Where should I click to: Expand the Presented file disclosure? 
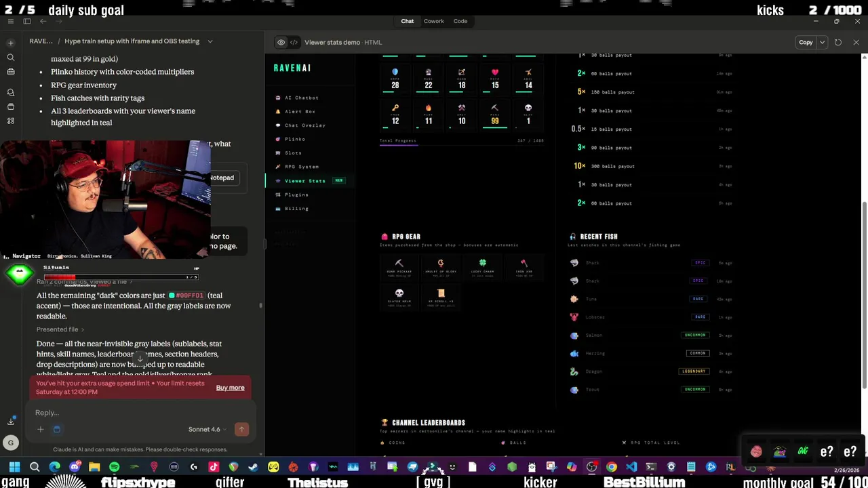(60, 329)
